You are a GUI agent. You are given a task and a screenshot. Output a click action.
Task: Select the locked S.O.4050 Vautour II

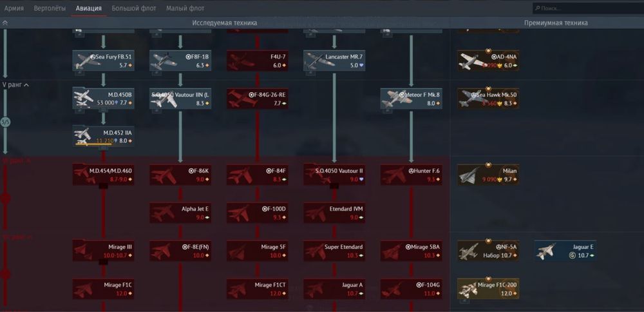tap(334, 174)
